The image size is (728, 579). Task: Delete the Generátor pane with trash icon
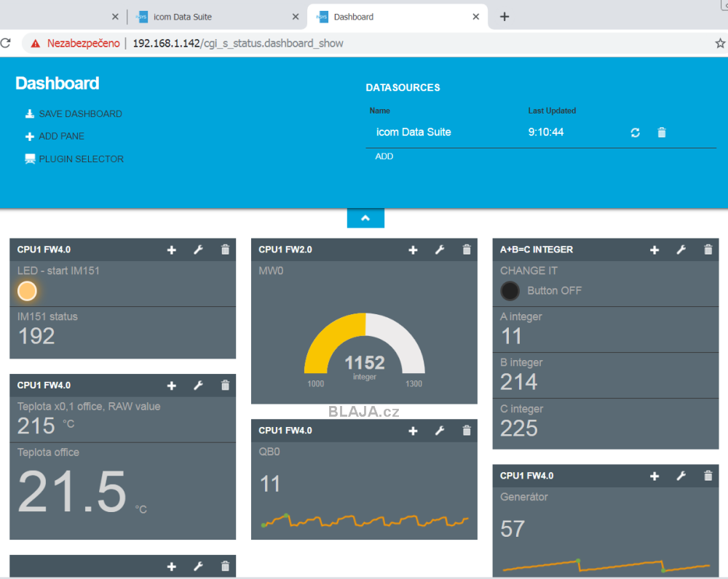708,476
